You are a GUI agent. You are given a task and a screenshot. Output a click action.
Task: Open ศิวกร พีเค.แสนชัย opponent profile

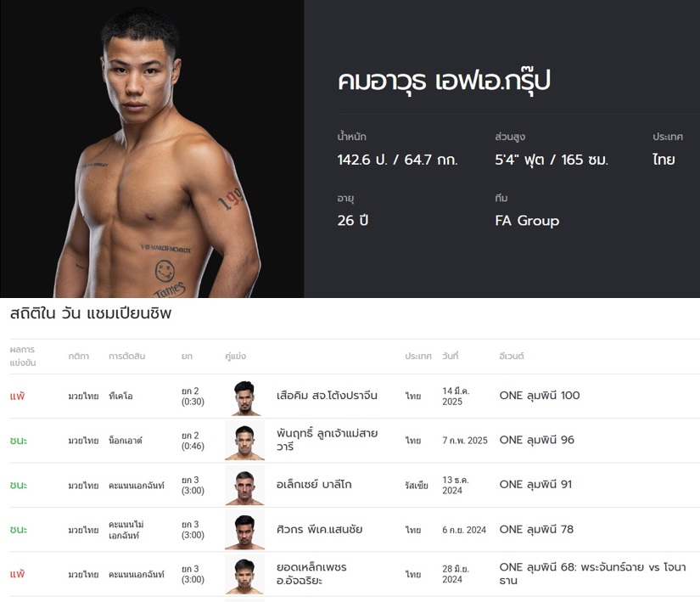[319, 530]
